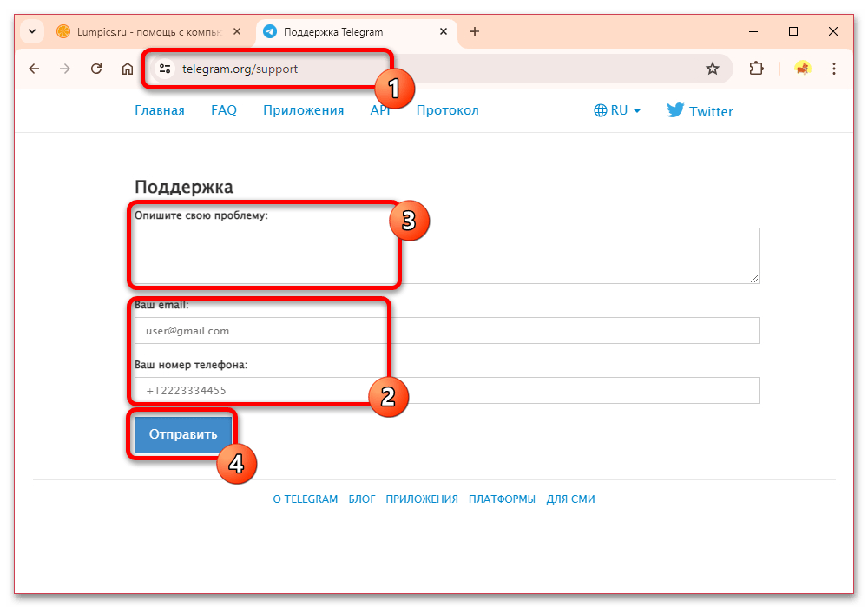868x608 pixels.
Task: Click the browser forward arrow
Action: click(x=65, y=69)
